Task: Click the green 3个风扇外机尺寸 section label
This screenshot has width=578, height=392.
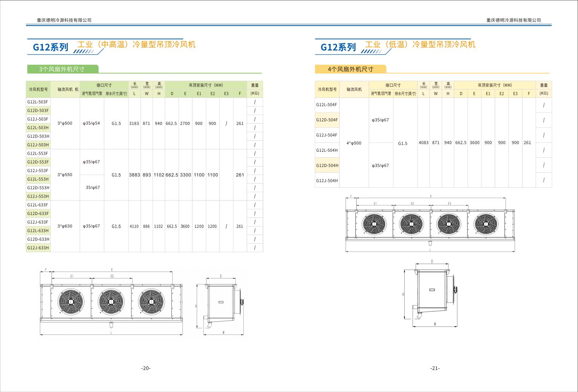Action: [x=62, y=69]
